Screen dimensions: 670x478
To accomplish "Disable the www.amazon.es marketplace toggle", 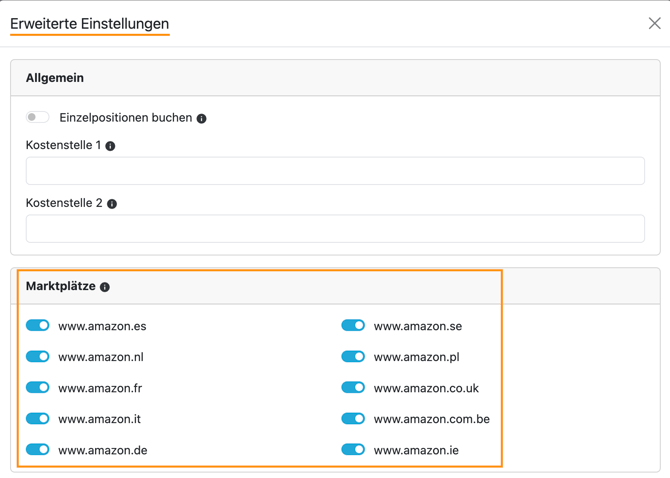I will [x=38, y=325].
